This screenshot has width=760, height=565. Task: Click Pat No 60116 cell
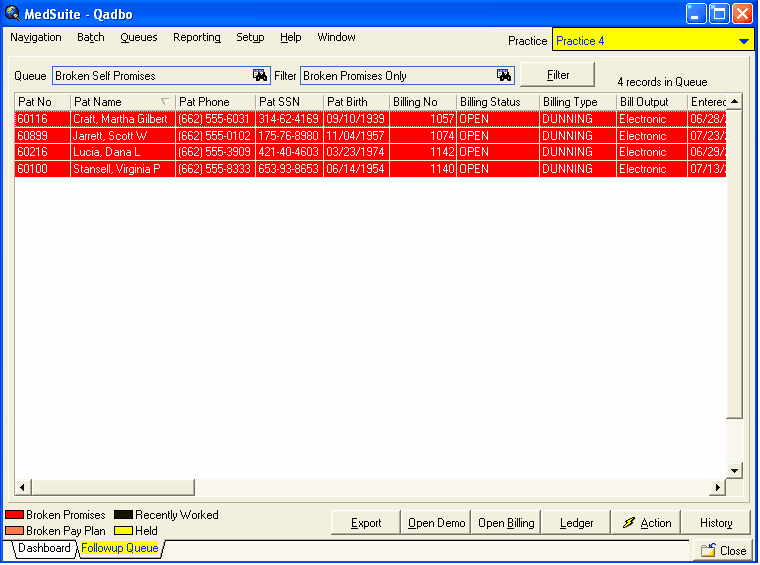click(x=43, y=119)
